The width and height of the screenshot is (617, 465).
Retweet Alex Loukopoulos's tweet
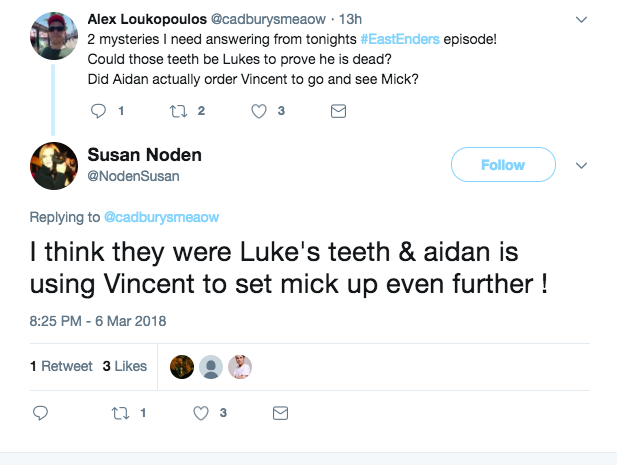[177, 111]
